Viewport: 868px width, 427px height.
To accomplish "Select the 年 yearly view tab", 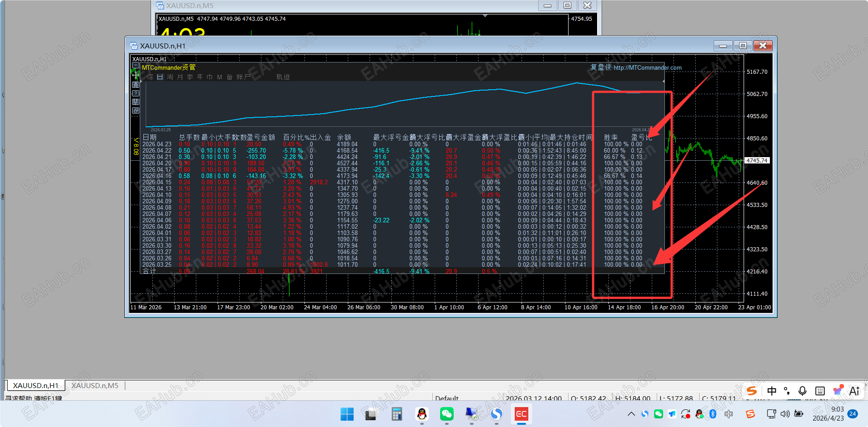I will coord(200,77).
